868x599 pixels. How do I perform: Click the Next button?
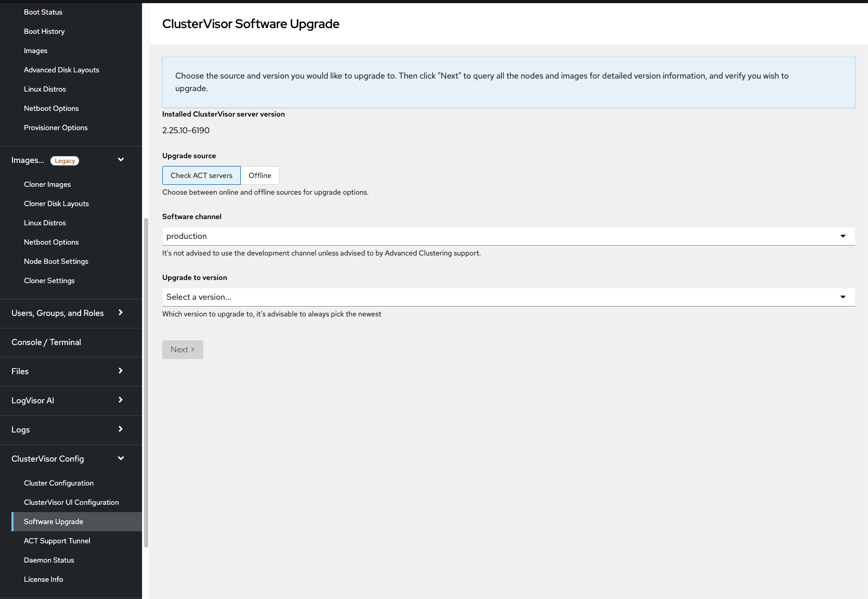183,350
